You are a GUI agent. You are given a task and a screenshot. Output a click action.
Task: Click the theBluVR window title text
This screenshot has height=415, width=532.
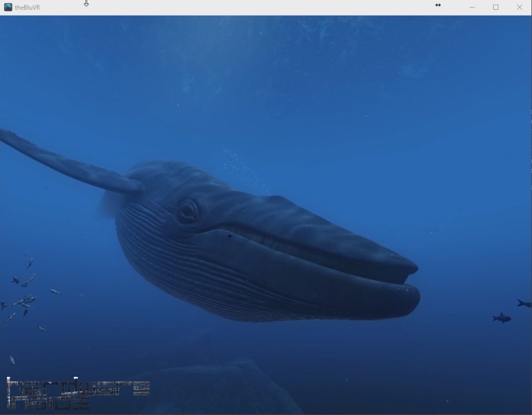(x=28, y=8)
